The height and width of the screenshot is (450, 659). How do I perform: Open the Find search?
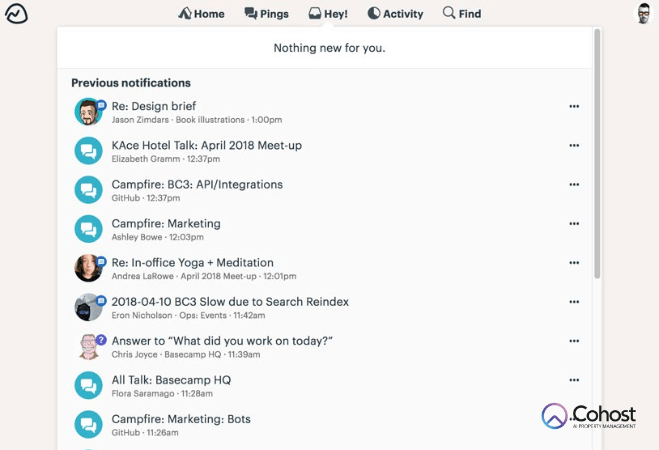click(461, 14)
